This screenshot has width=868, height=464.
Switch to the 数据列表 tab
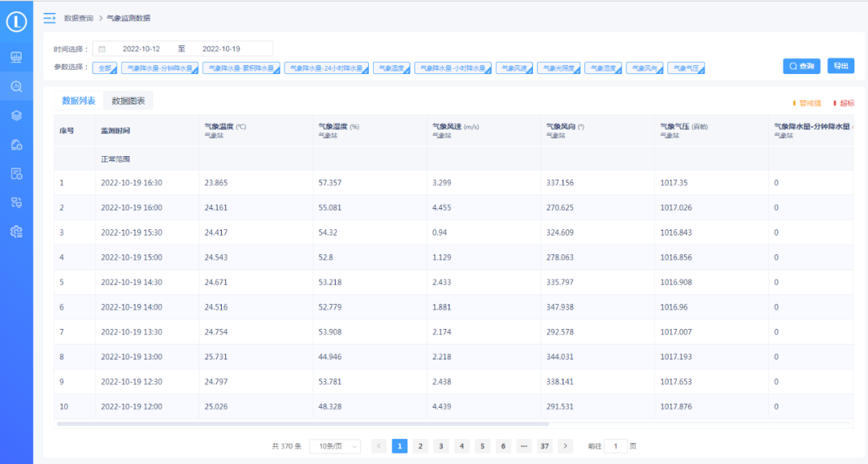(x=79, y=101)
